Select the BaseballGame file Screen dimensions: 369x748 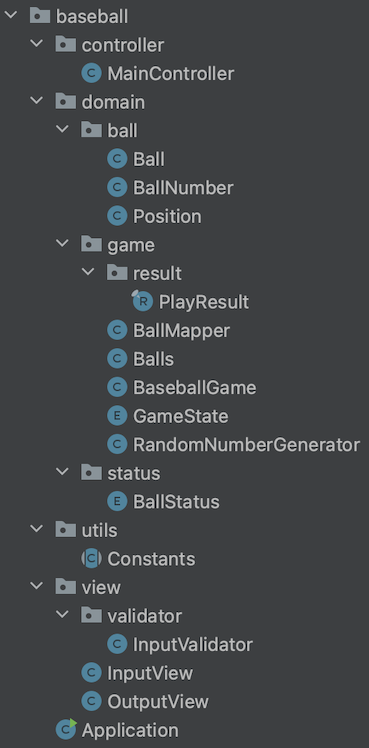tap(195, 387)
